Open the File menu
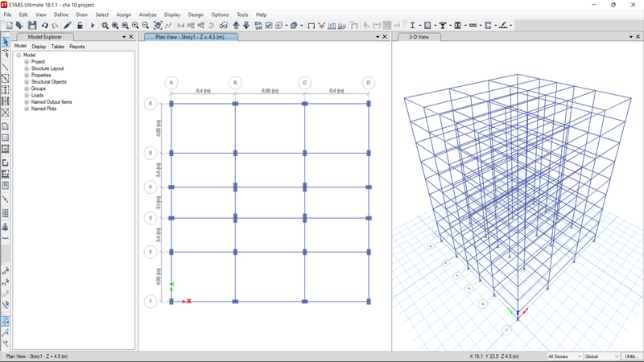The width and height of the screenshot is (644, 362). [7, 14]
